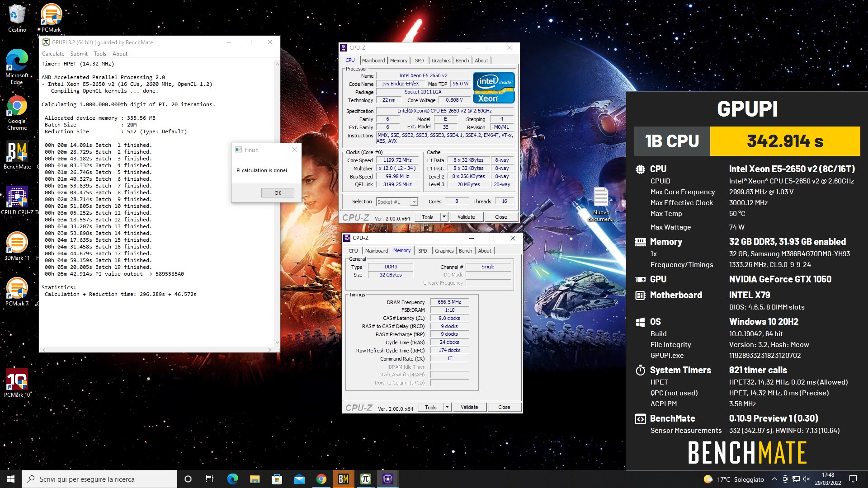Open the Submit menu in GPUPI
The height and width of the screenshot is (488, 868).
79,53
